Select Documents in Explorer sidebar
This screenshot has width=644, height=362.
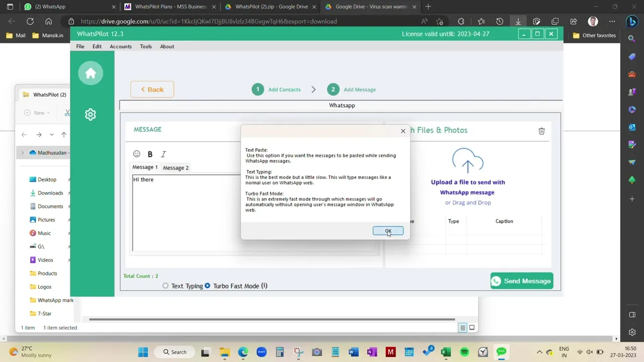[x=46, y=206]
